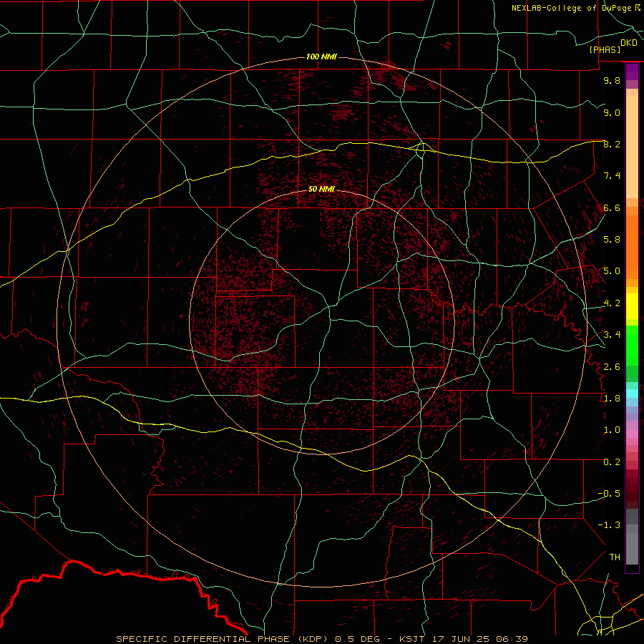This screenshot has width=644, height=644.
Task: Click the 9.0 value on the color scale
Action: [x=612, y=112]
